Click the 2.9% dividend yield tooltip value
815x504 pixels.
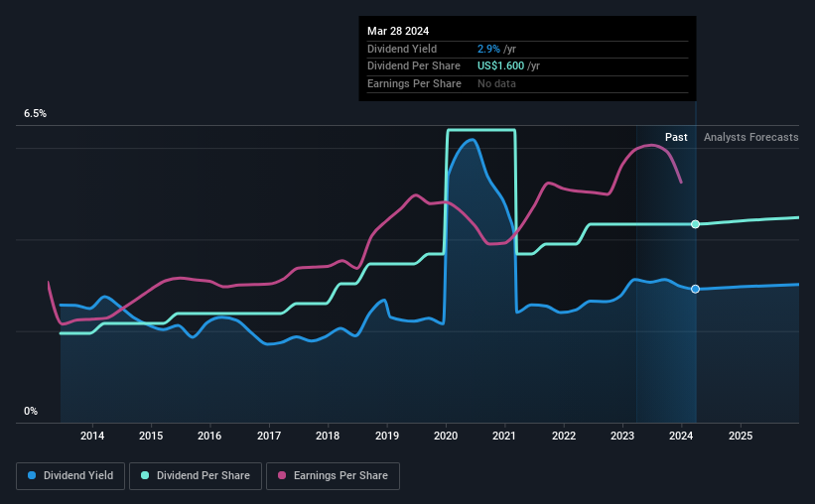[488, 49]
